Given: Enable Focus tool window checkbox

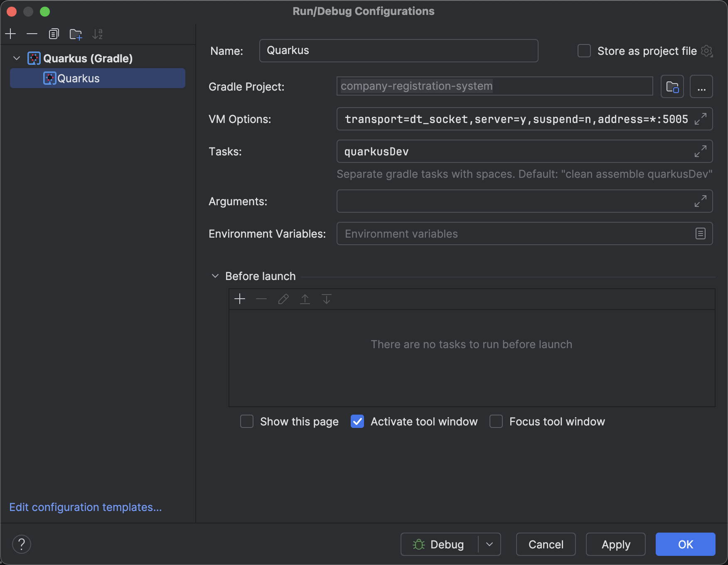Looking at the screenshot, I should (x=496, y=422).
